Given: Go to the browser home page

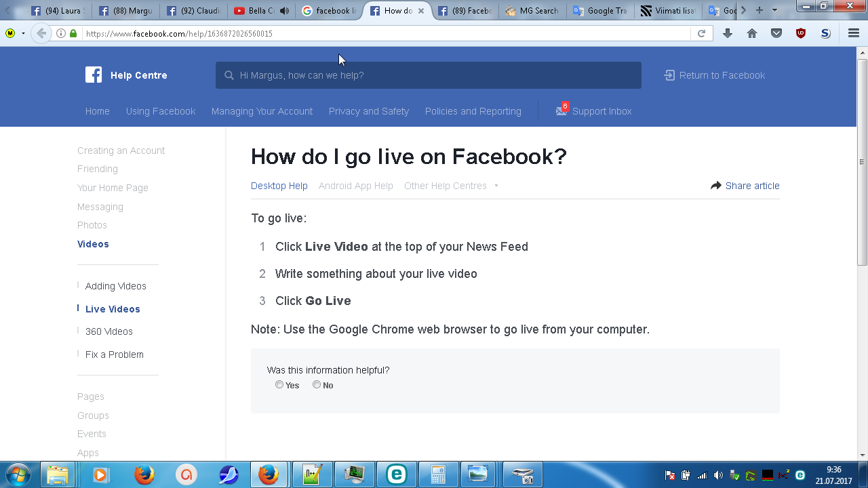Looking at the screenshot, I should (x=752, y=33).
